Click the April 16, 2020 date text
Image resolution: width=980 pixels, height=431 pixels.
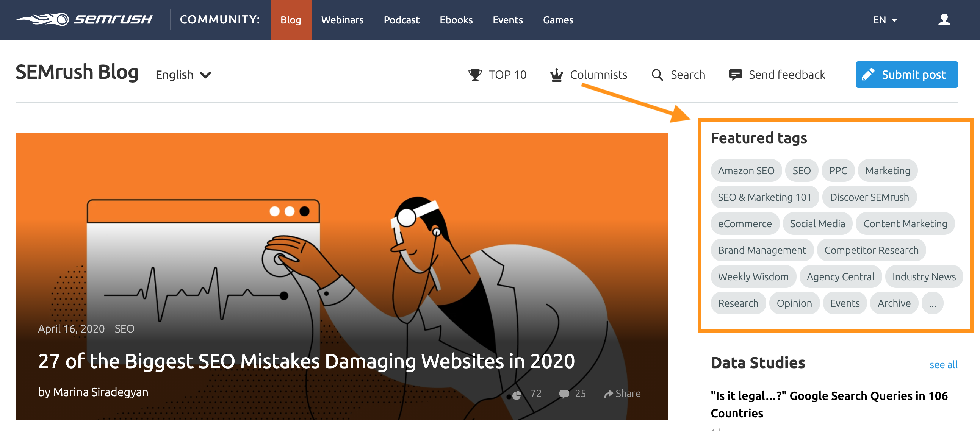71,329
